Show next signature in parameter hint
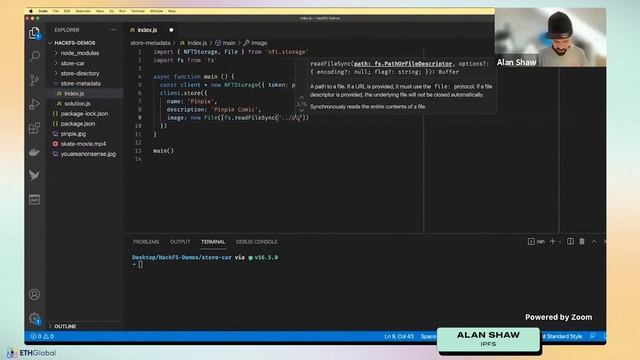The width and height of the screenshot is (640, 360). click(301, 111)
